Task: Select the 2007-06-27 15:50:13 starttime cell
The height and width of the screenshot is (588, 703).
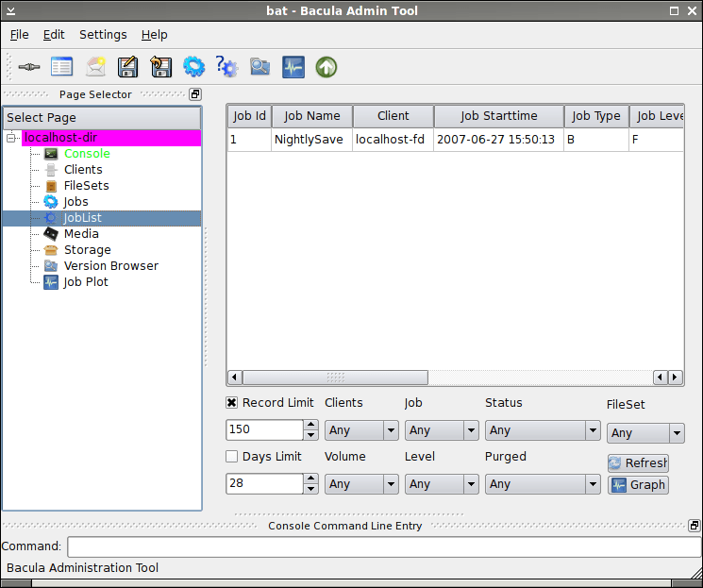Action: tap(498, 140)
